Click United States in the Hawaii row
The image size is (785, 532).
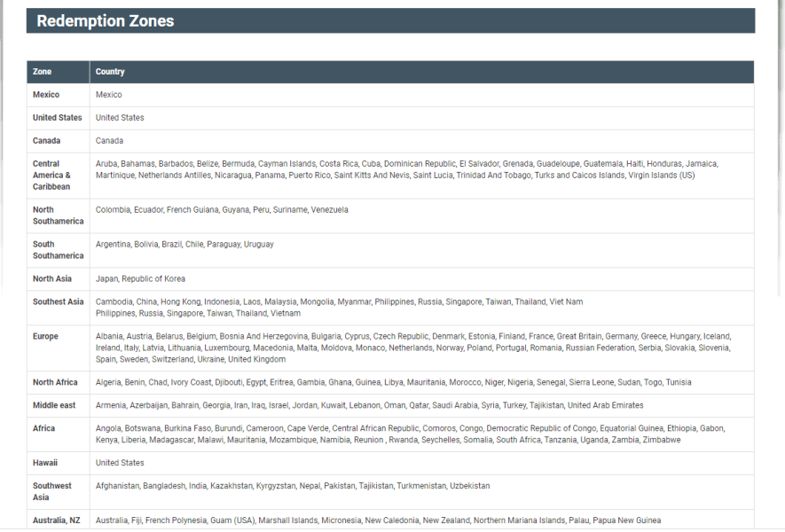pyautogui.click(x=120, y=463)
